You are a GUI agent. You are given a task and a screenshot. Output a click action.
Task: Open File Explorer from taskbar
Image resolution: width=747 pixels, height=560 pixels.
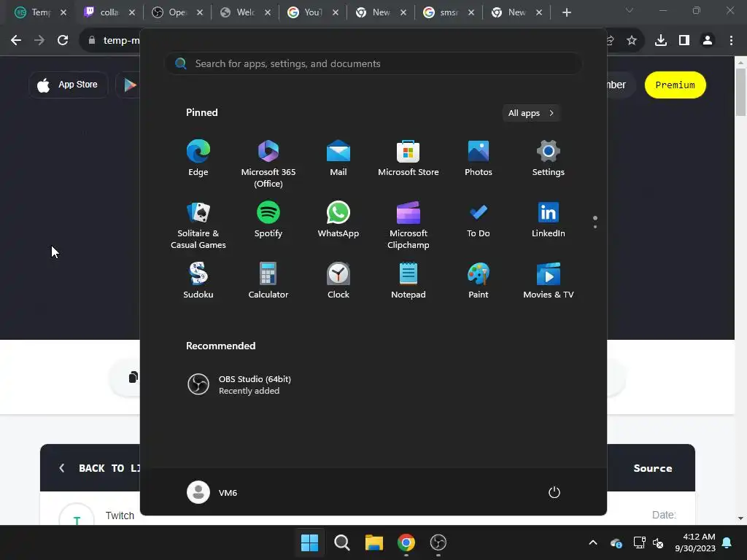374,542
